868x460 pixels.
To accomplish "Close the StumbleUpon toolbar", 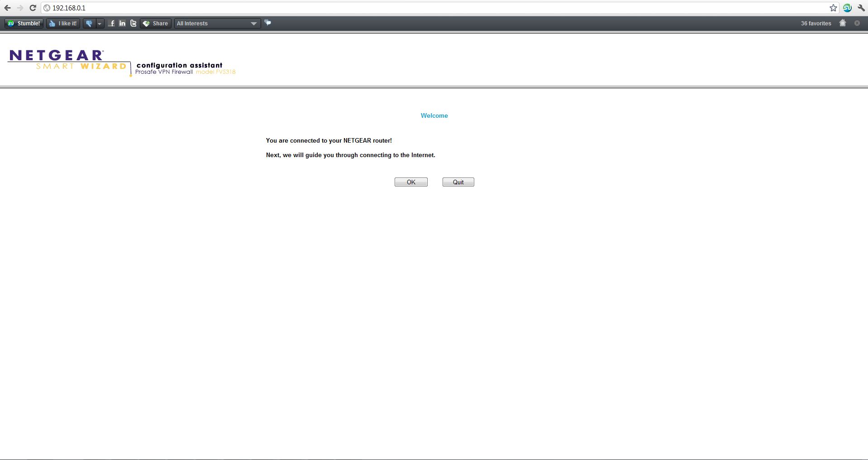I will 857,23.
